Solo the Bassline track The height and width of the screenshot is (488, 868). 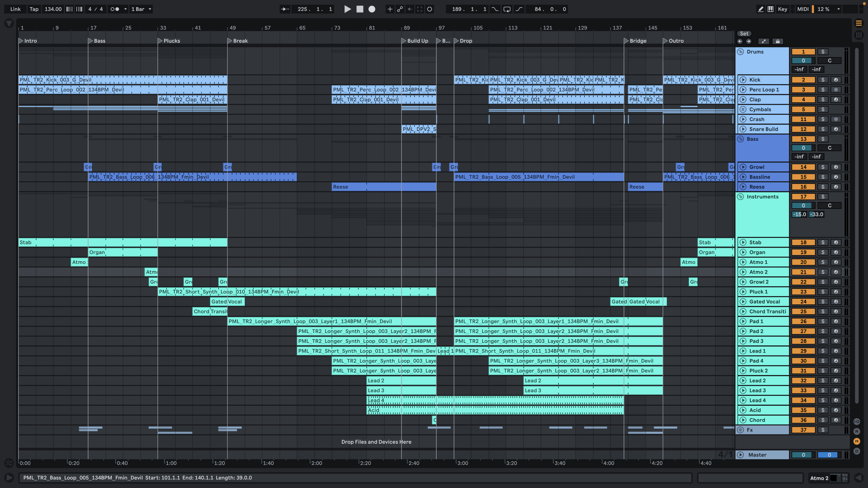click(x=823, y=177)
